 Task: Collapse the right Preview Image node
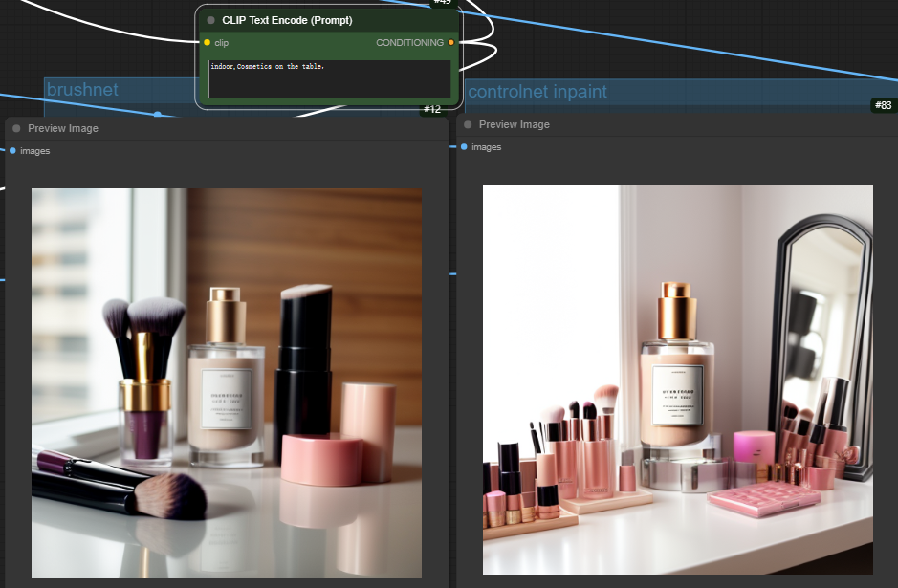coord(467,123)
